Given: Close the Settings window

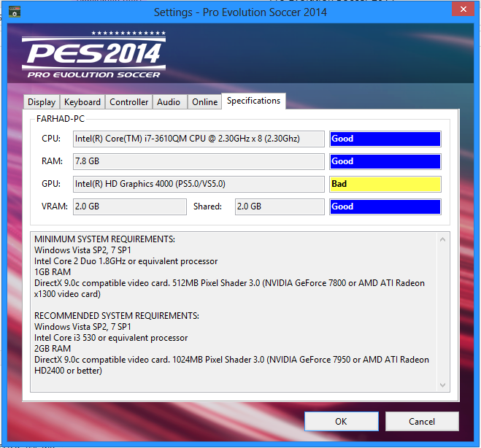Looking at the screenshot, I should pos(463,9).
